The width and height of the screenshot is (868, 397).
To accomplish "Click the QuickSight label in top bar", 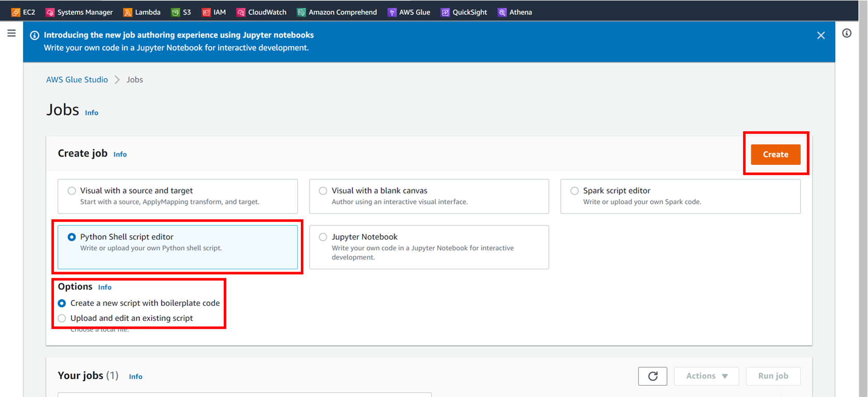I will point(470,12).
